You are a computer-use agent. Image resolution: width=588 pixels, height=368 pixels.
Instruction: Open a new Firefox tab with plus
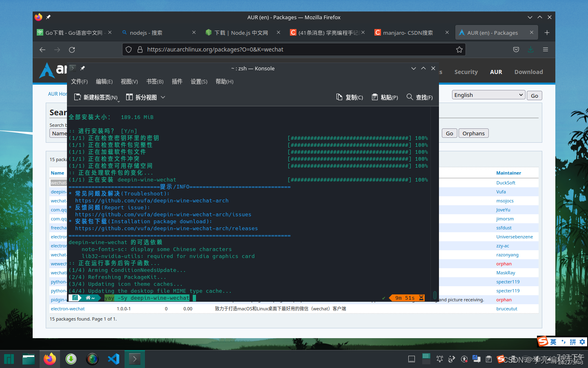[x=547, y=33]
